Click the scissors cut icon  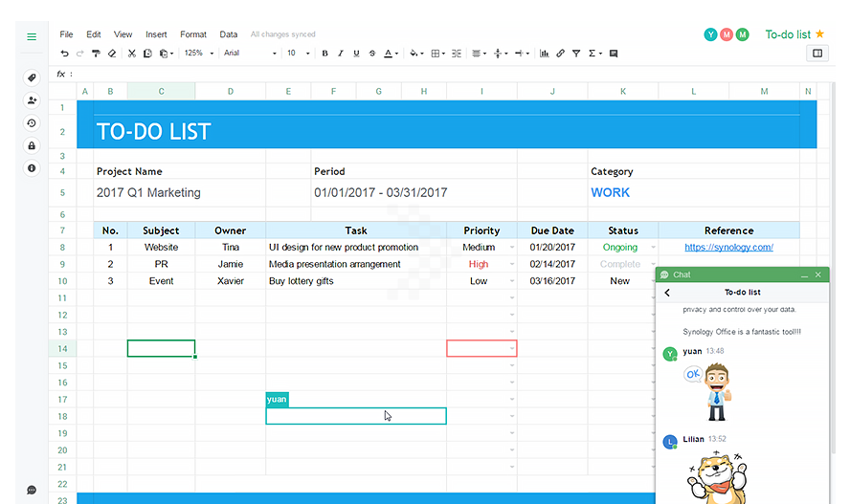click(x=132, y=54)
